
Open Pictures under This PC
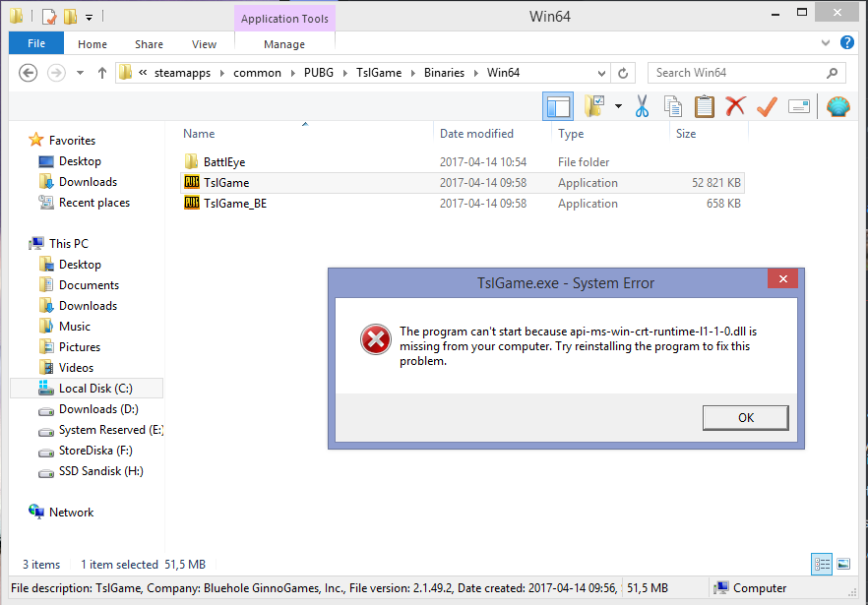click(x=80, y=347)
